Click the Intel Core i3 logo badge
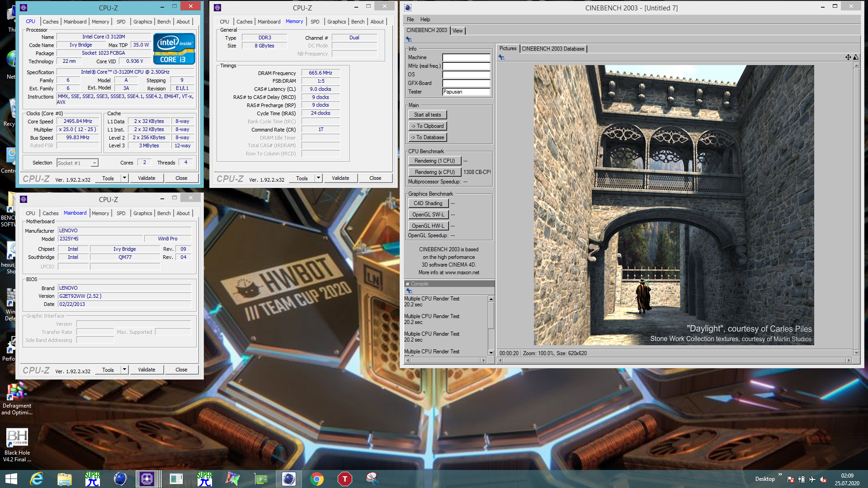This screenshot has height=488, width=868. click(174, 49)
